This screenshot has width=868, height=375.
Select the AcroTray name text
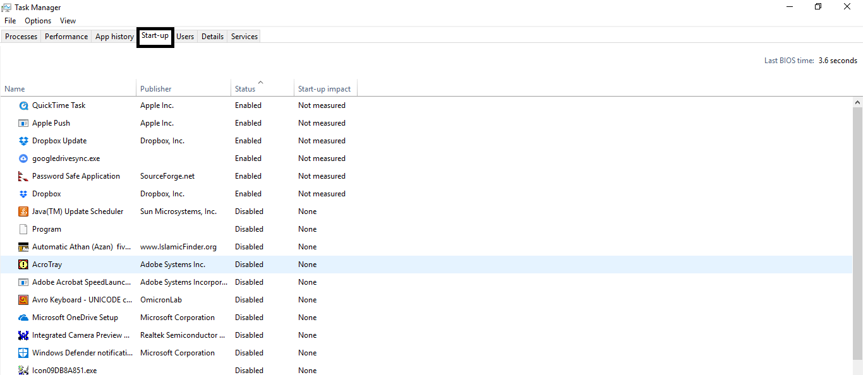coord(47,265)
